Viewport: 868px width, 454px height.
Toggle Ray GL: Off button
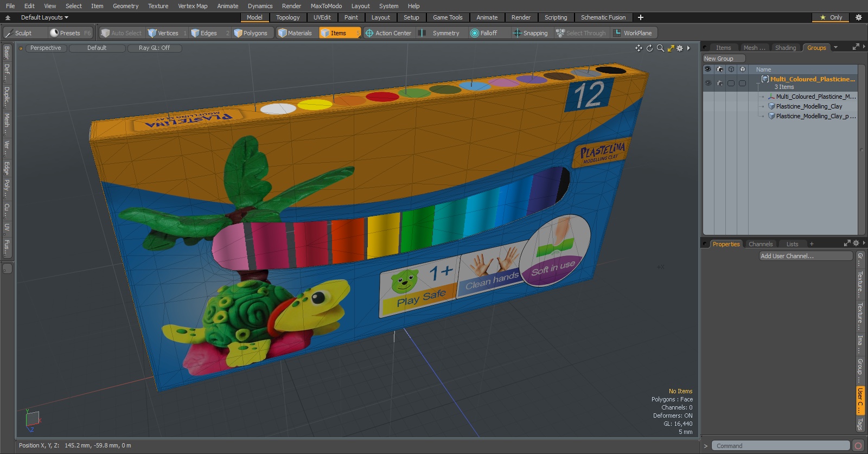[154, 48]
